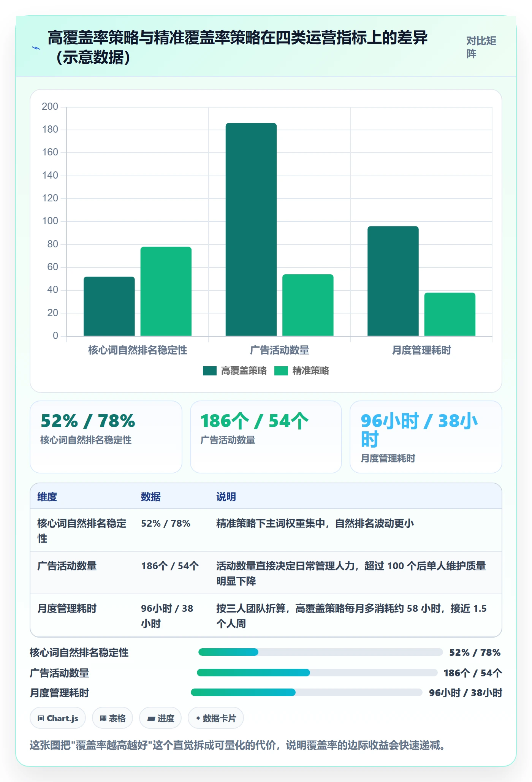532x782 pixels.
Task: Click the Chart.js chip
Action: [x=58, y=718]
